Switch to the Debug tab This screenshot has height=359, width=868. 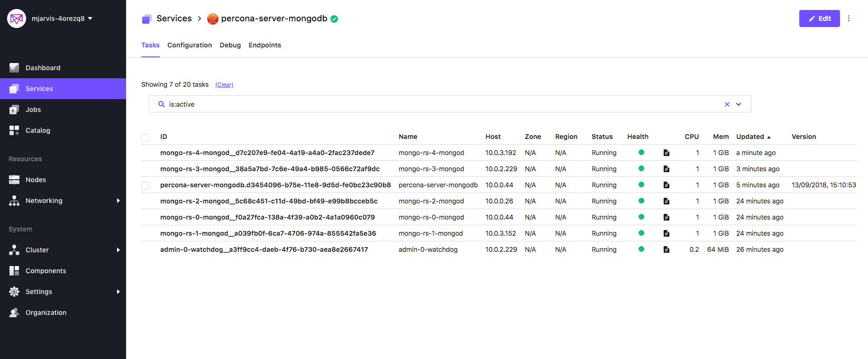(230, 45)
